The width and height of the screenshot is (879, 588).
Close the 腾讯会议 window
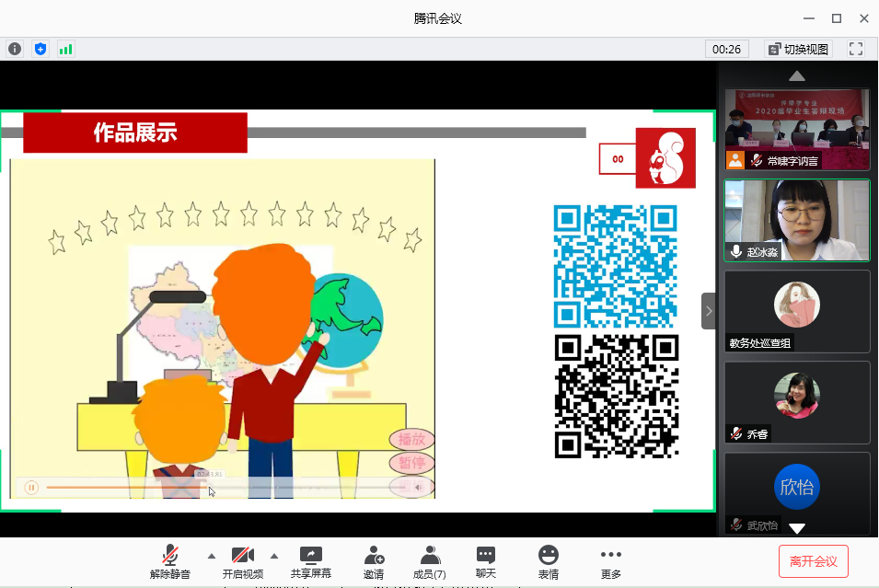point(864,18)
